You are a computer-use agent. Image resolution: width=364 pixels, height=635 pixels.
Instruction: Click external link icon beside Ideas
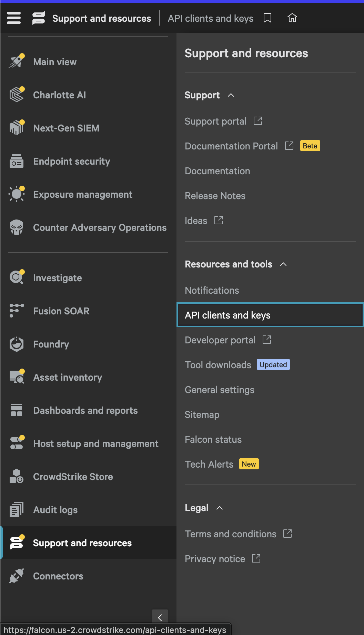219,220
